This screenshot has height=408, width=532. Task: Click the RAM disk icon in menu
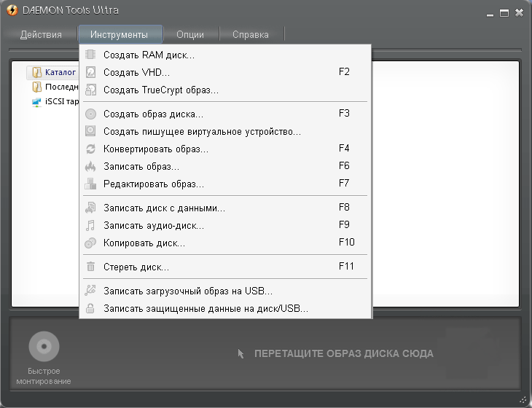90,55
